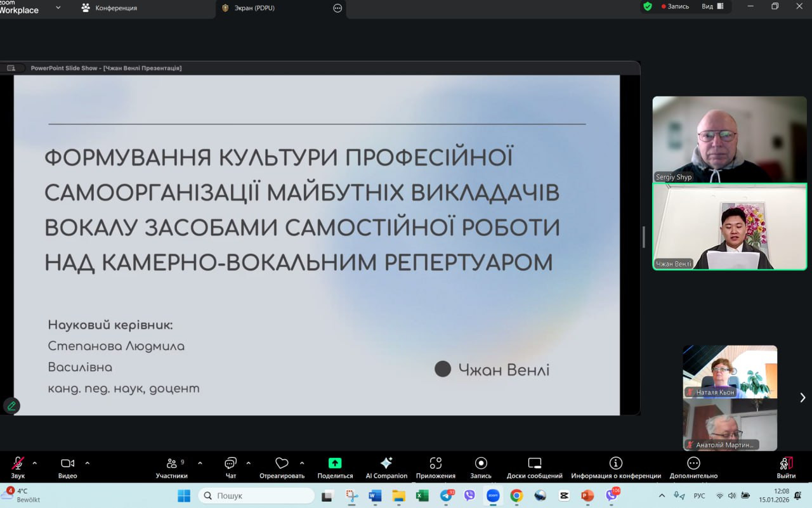Click the Чжан Венлі video thumbnail
The height and width of the screenshot is (508, 812).
tap(730, 227)
